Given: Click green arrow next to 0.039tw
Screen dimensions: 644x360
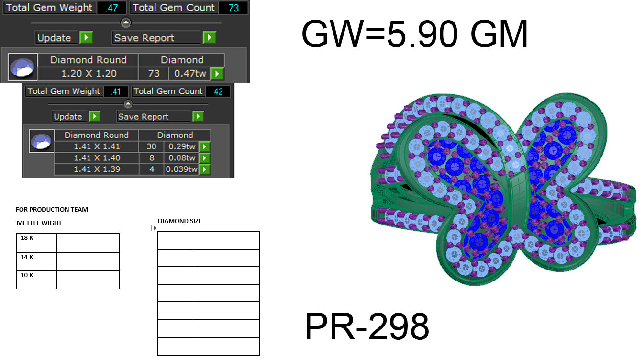Looking at the screenshot, I should click(204, 169).
